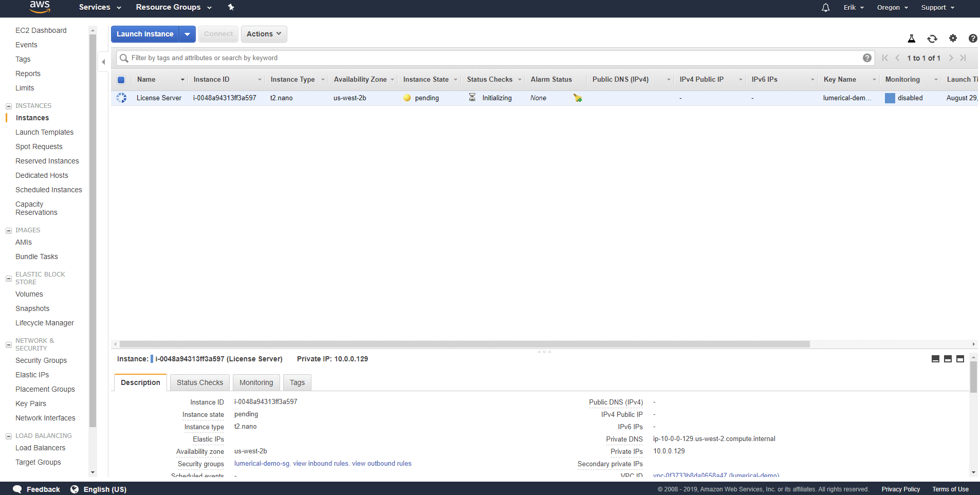Collapse the Load Balancing section
980x495 pixels.
click(9, 436)
